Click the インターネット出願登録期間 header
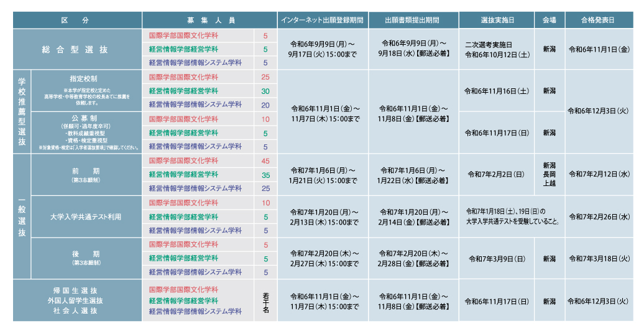644x331 pixels. coord(323,20)
